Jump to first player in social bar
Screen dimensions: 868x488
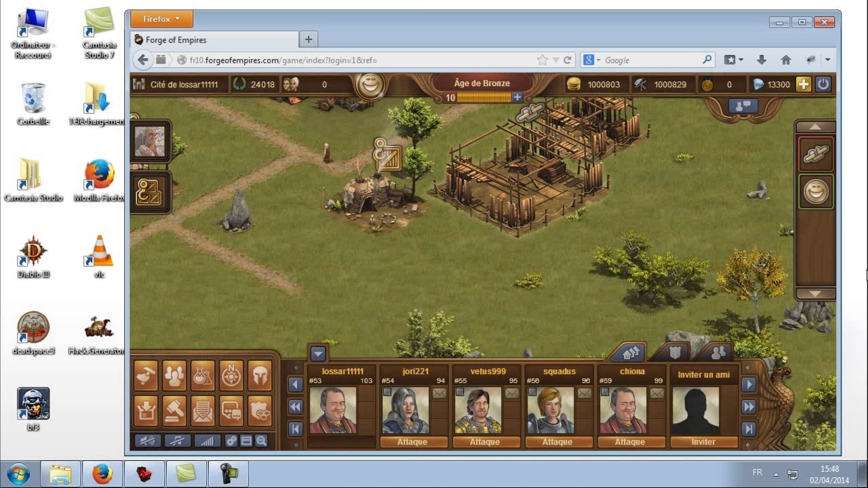295,428
